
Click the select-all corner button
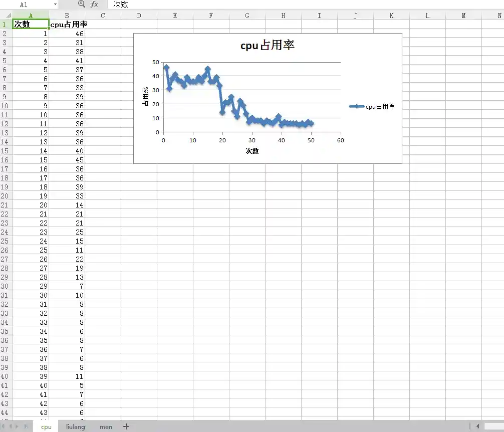point(6,15)
